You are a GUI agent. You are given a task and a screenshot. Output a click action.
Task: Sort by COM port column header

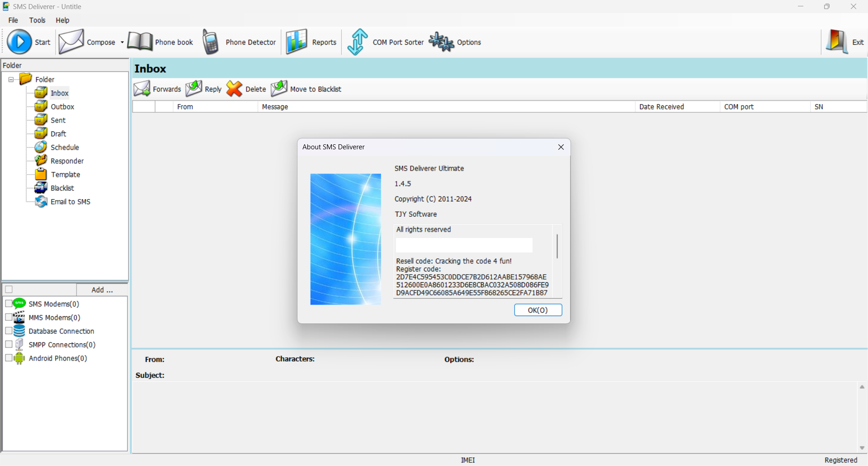(x=765, y=107)
